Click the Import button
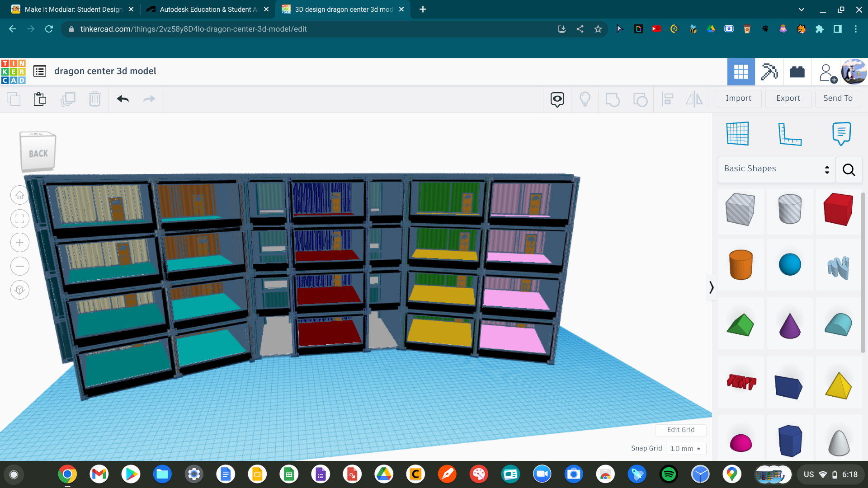 [739, 98]
